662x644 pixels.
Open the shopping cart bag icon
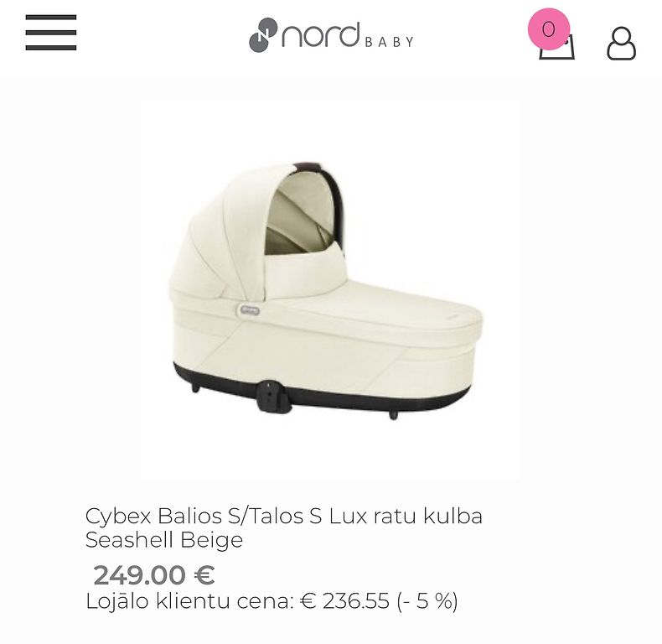(557, 47)
